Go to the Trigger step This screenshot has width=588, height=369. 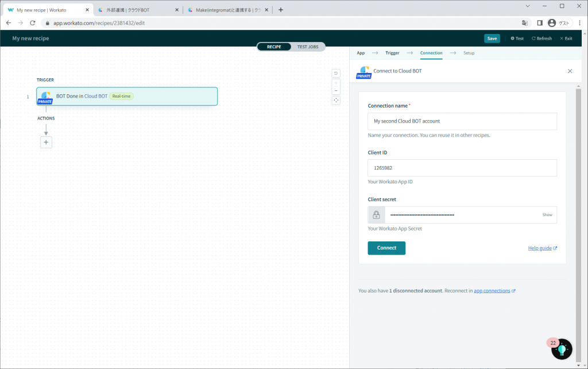point(392,53)
